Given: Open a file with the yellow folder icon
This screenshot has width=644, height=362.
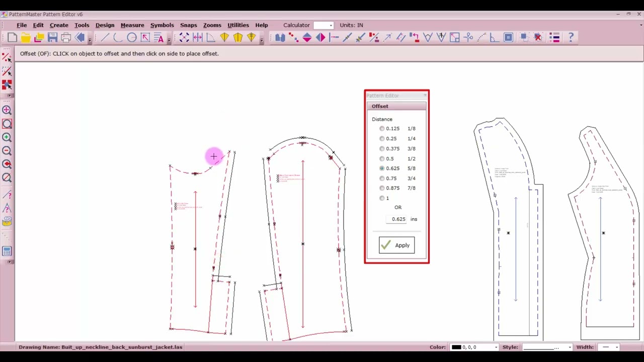Looking at the screenshot, I should pos(26,37).
